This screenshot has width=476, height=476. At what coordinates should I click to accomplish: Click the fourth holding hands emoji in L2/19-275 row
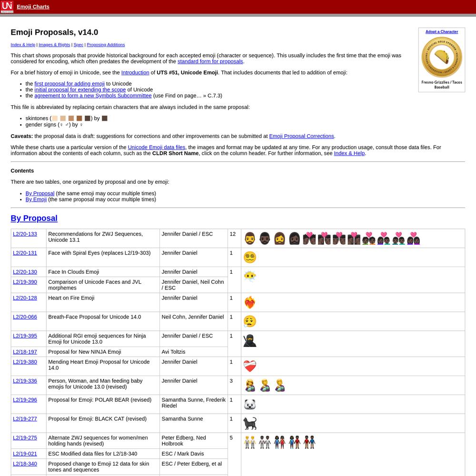295,442
